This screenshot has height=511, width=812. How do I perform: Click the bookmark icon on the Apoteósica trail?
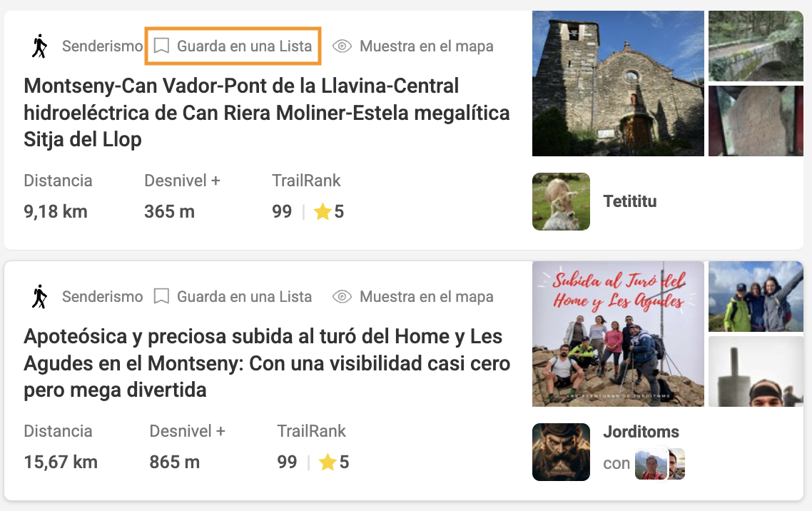click(x=161, y=296)
